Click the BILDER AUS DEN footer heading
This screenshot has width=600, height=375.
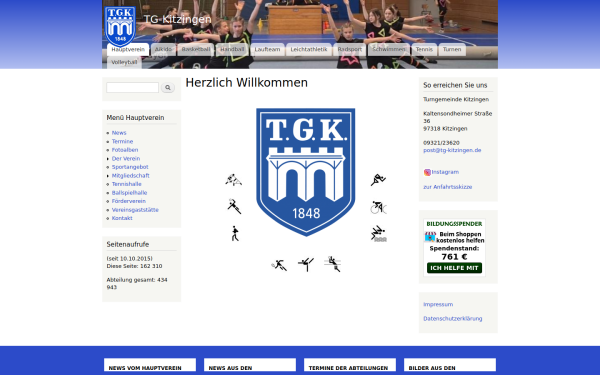[432, 368]
